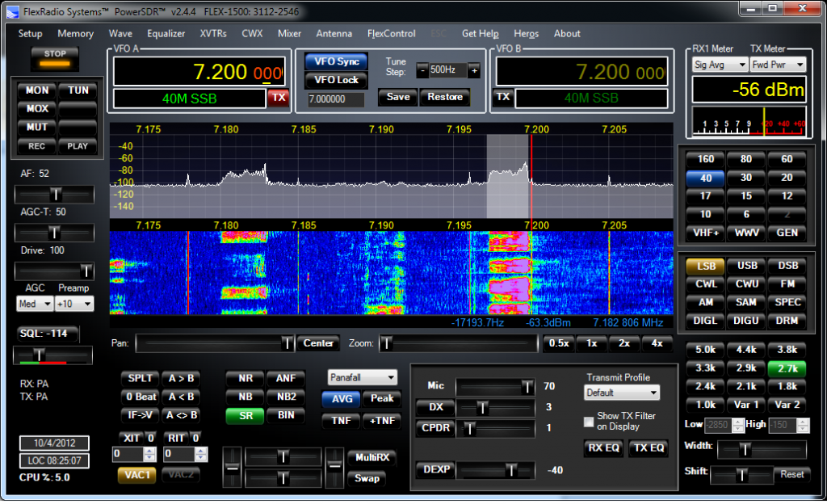Screen dimensions: 827x504
Task: Decrease tune step with minus button
Action: pos(422,70)
